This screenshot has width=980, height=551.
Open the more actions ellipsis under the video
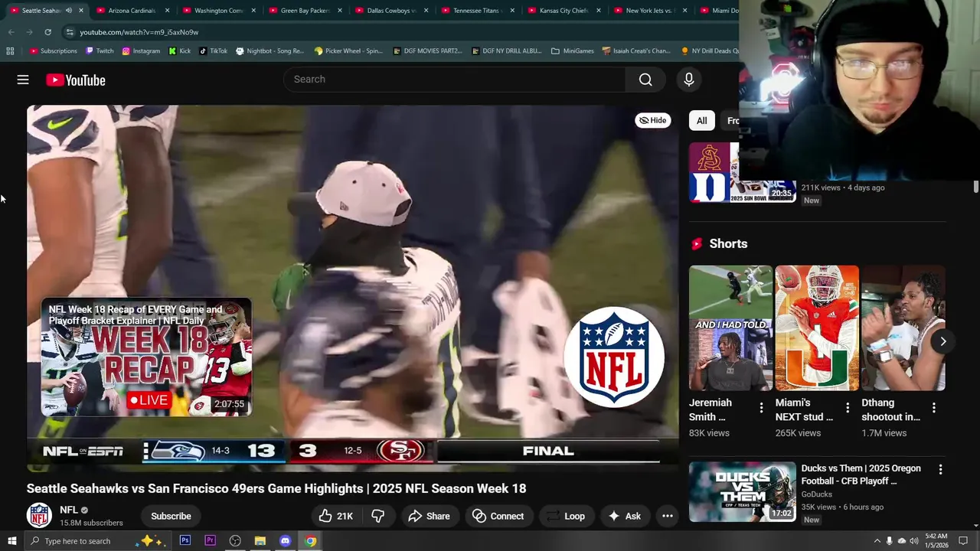[668, 516]
